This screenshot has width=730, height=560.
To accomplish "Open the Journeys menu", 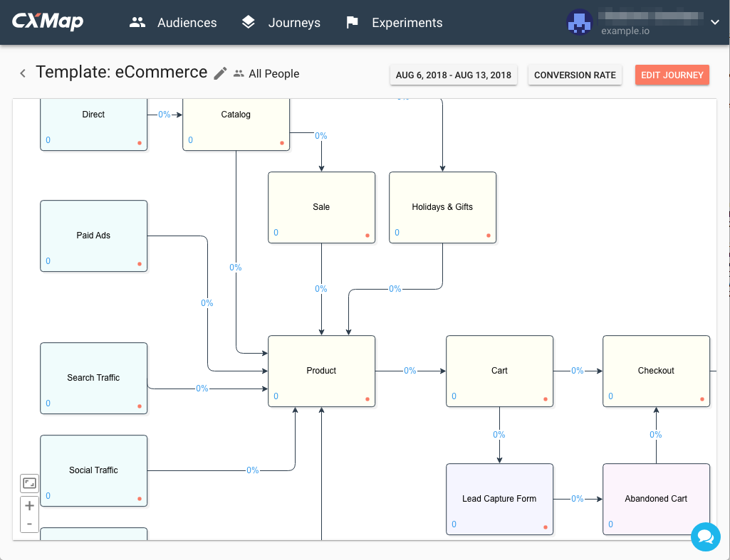I will (x=294, y=22).
